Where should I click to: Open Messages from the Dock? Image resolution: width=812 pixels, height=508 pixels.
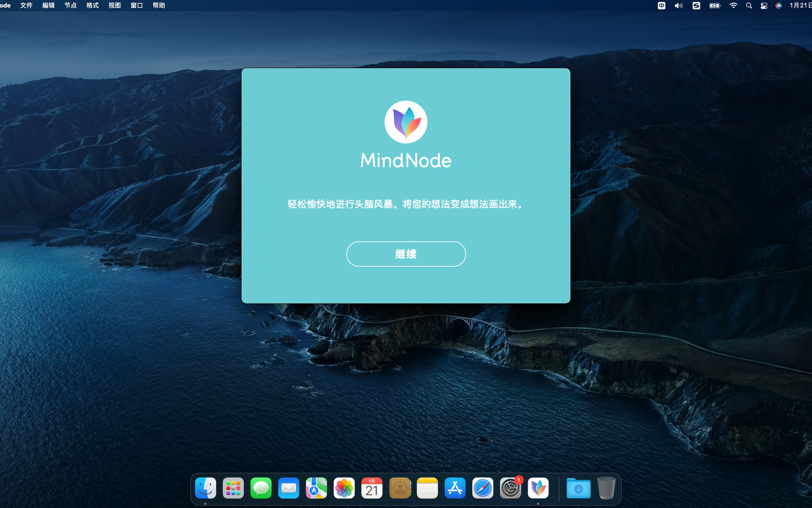261,488
